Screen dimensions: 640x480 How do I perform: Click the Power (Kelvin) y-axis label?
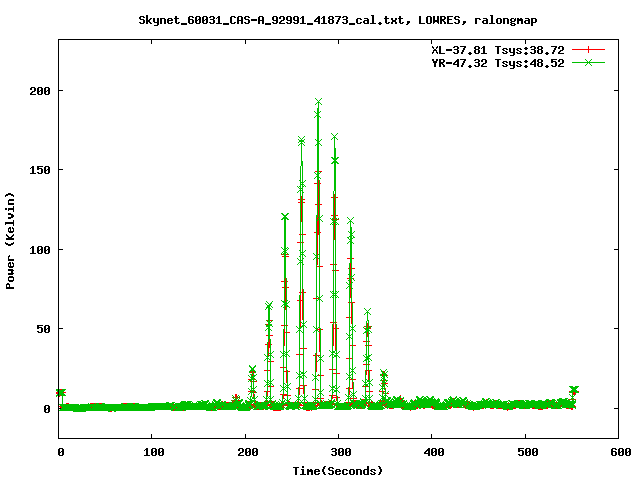[x=10, y=241]
